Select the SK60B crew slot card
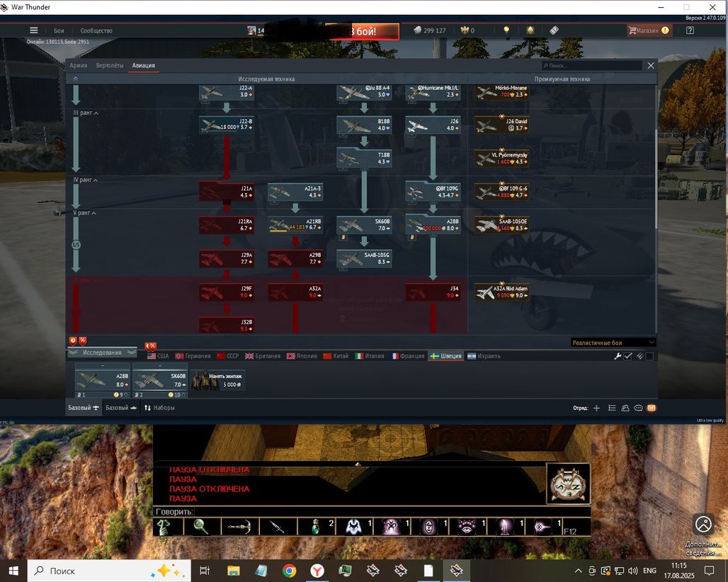728x582 pixels. (x=160, y=381)
